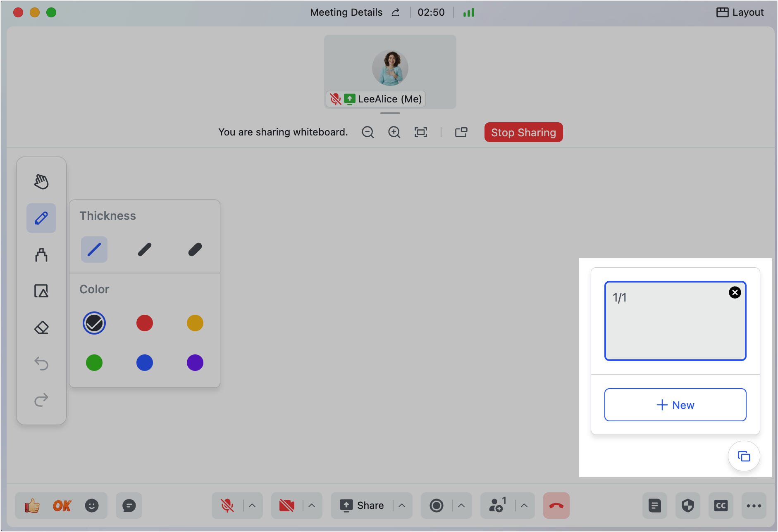
Task: Toggle closed captions
Action: click(x=721, y=505)
